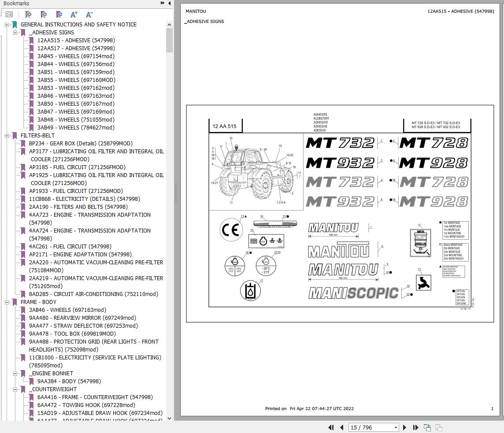The width and height of the screenshot is (504, 433).
Task: Select bookmark AP3185 - FUEL CIRCUIT
Action: tap(77, 167)
